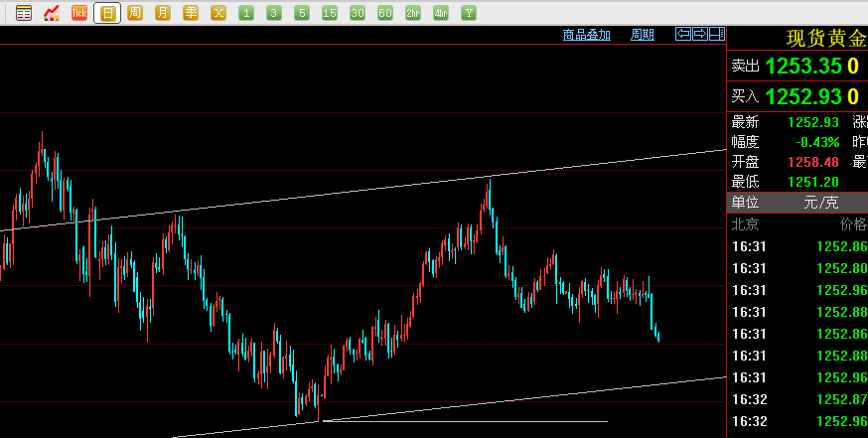Click the 最低 value 1251.20
The width and height of the screenshot is (868, 438).
(813, 182)
